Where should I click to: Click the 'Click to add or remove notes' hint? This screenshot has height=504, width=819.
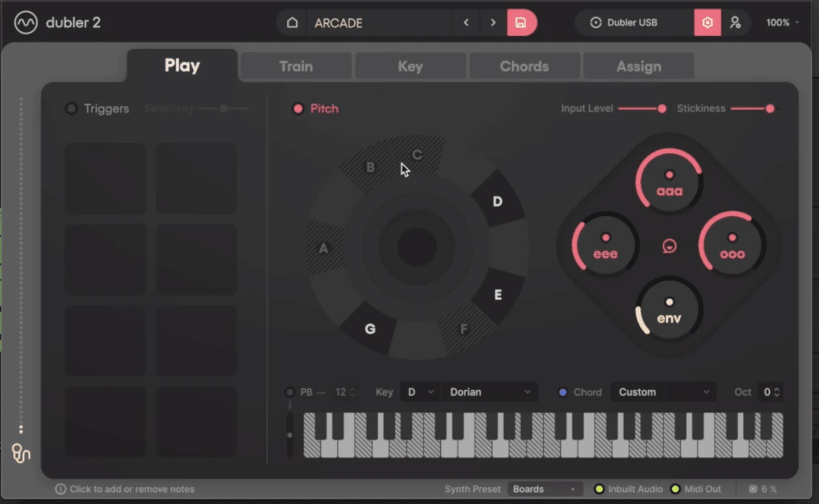[x=132, y=489]
